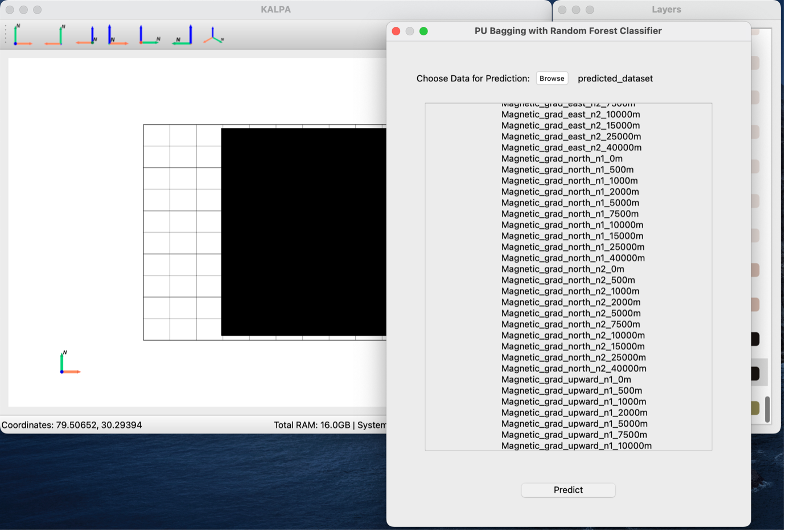Screen dimensions: 786x532
Task: Select Magnetic_grad_east_n2_10000m in the list
Action: [572, 114]
